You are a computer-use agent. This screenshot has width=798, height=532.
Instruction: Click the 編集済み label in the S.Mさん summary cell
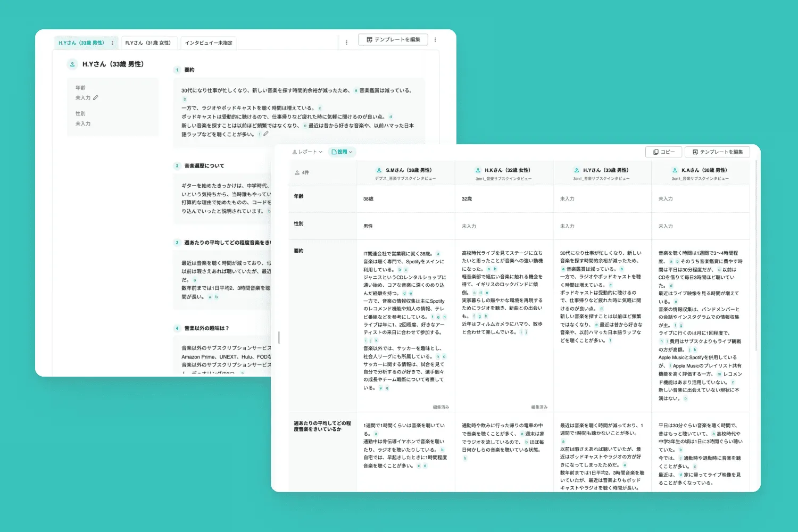pos(441,407)
